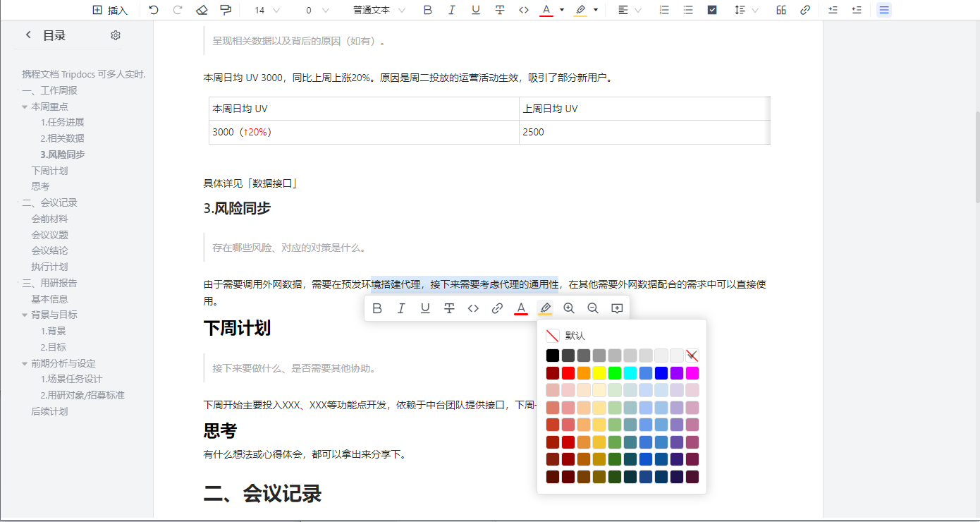Open the 普通文本 paragraph style dropdown
980x522 pixels.
point(379,10)
